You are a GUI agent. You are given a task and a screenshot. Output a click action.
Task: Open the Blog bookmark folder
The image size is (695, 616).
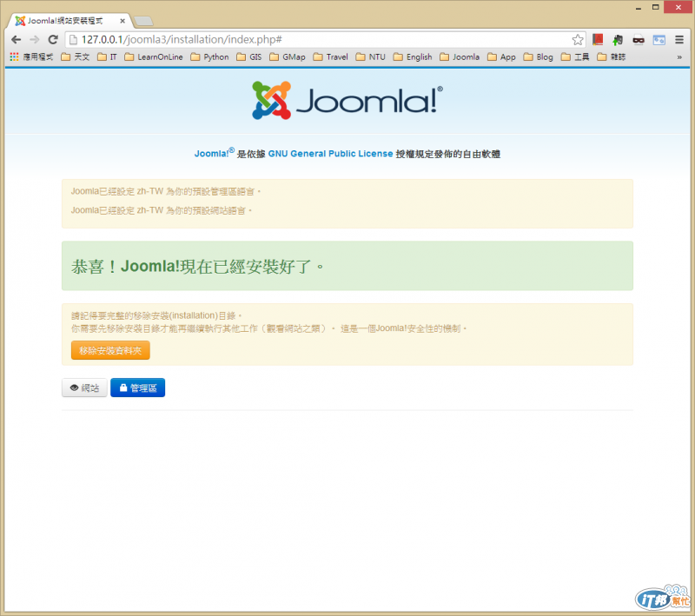pyautogui.click(x=538, y=56)
